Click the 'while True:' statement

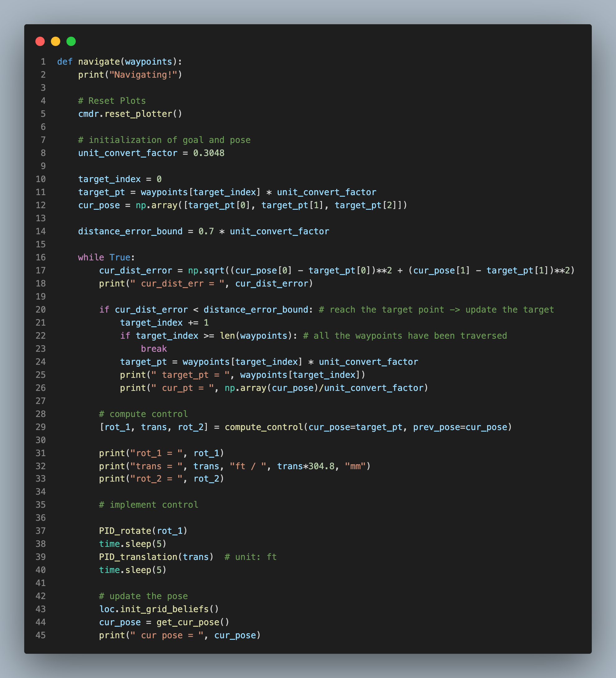(106, 258)
